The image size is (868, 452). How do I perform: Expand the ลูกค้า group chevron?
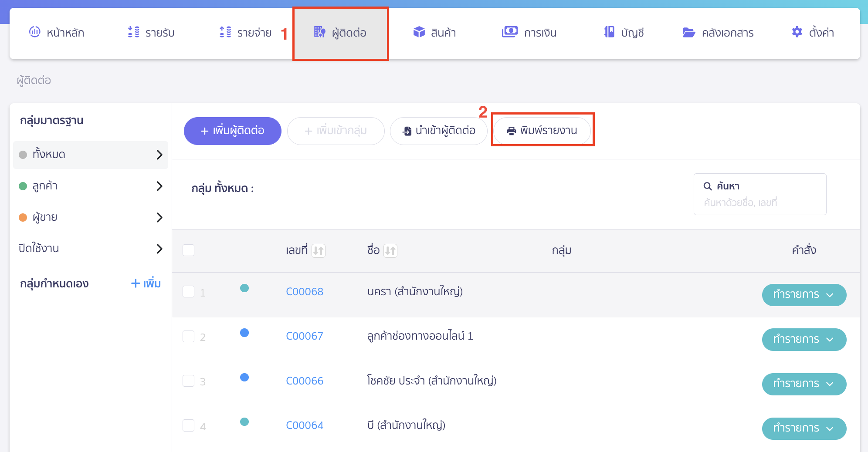pyautogui.click(x=159, y=186)
